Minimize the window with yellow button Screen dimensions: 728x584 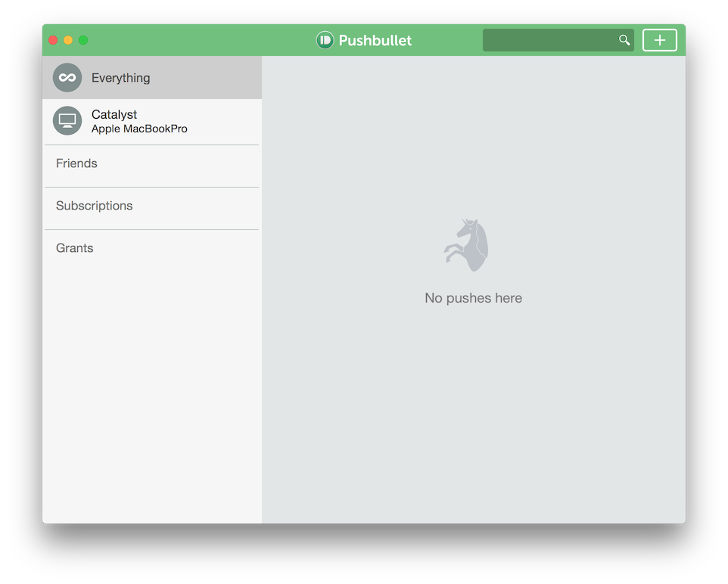pos(68,40)
